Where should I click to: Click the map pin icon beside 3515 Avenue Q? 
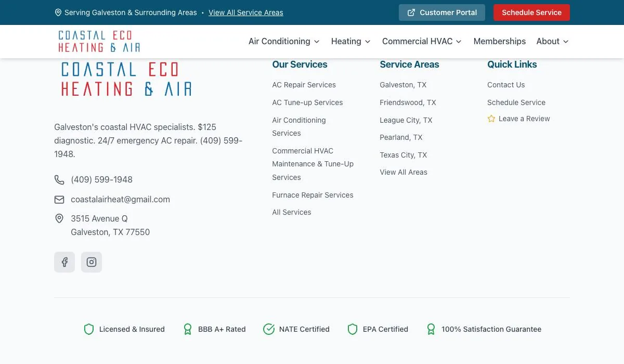[59, 218]
